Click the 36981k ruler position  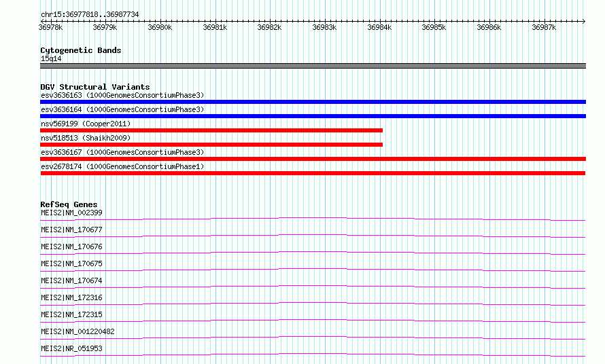point(215,27)
